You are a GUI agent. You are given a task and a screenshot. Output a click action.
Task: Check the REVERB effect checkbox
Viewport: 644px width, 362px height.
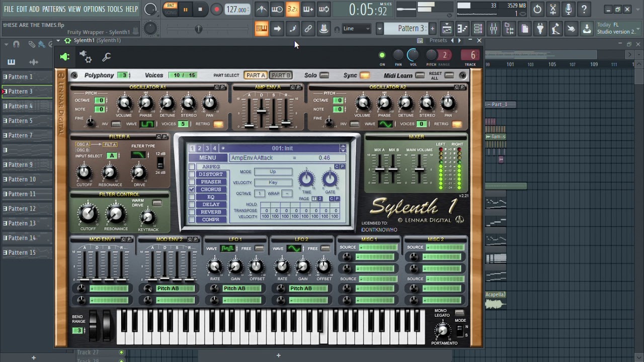(x=192, y=212)
